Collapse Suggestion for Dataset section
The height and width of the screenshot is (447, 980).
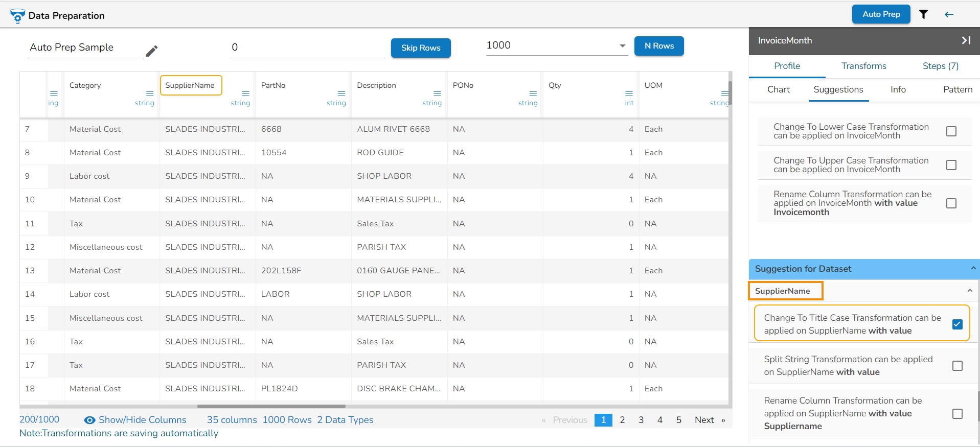tap(973, 268)
